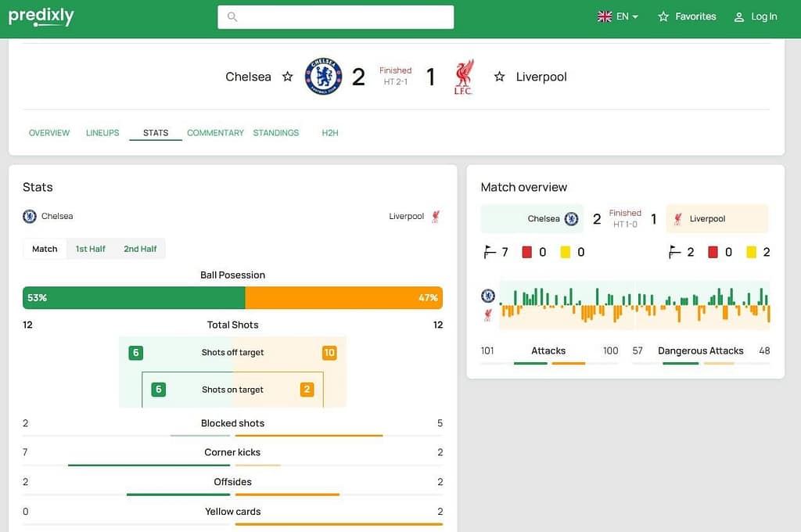801x532 pixels.
Task: Click the Liverpool crest in match header
Action: 463,77
